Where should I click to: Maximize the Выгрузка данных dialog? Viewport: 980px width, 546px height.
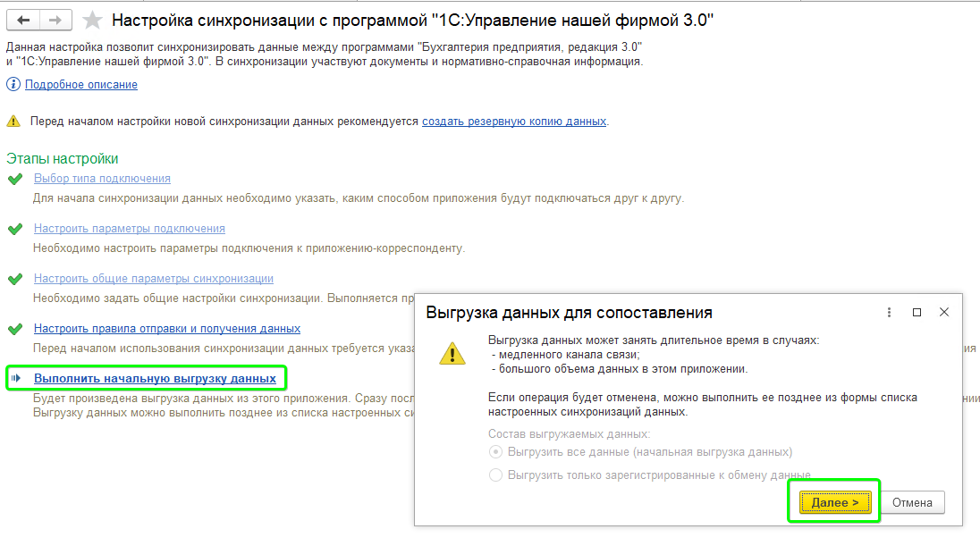[917, 313]
